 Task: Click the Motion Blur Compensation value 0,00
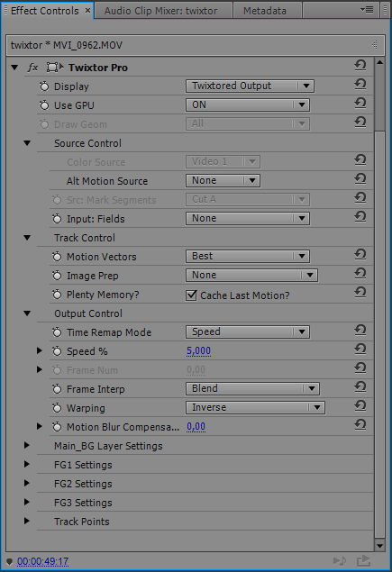[196, 426]
